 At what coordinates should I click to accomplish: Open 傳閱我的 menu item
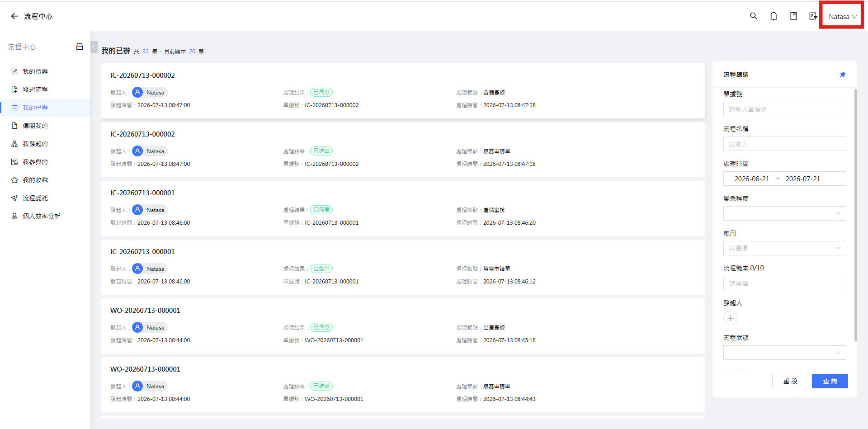[x=45, y=126]
